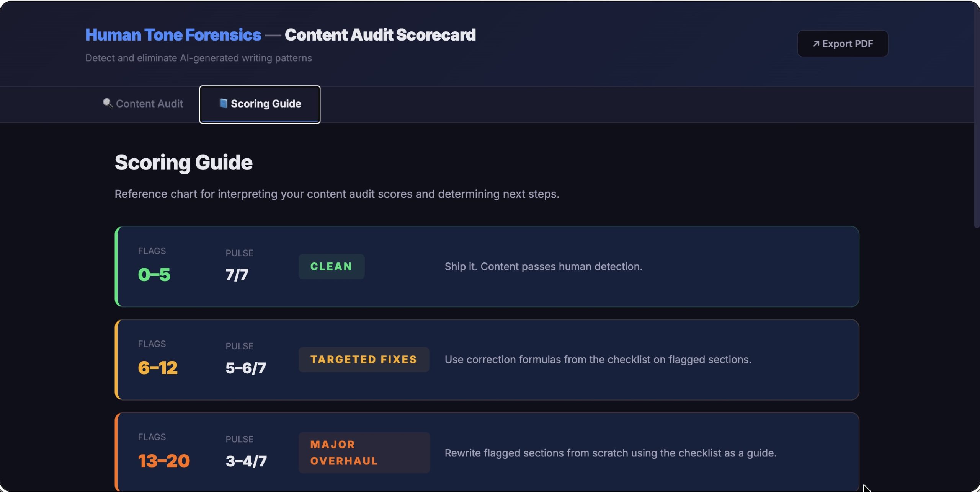Select the Scoring Guide tab
The height and width of the screenshot is (492, 980).
tap(260, 104)
